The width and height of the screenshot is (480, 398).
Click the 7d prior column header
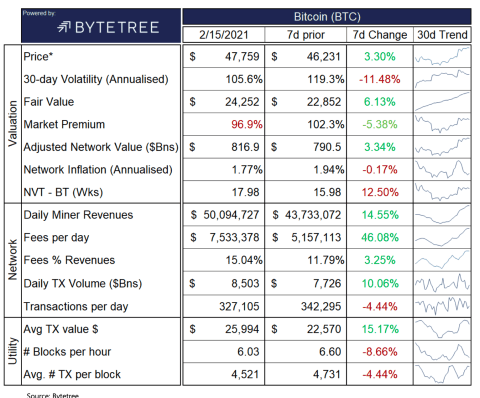[x=306, y=35]
